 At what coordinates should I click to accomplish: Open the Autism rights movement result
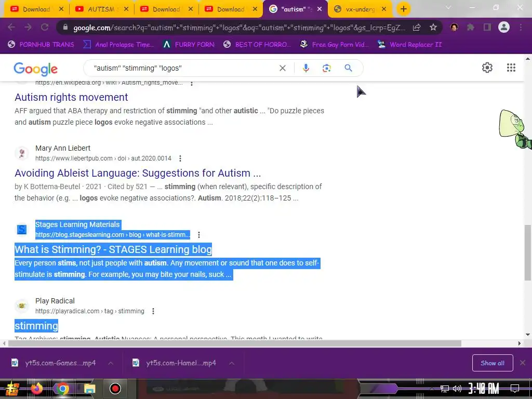tap(71, 97)
